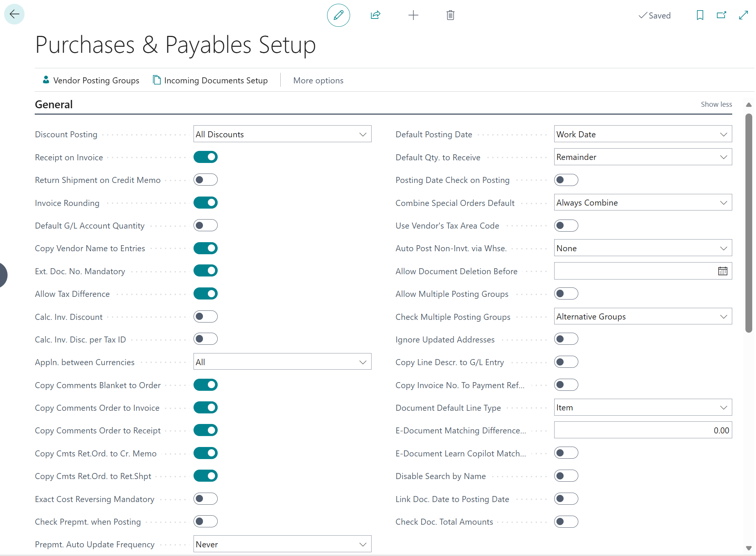Enable Check Doc. Total Amounts
This screenshot has height=556, width=756.
tap(566, 522)
